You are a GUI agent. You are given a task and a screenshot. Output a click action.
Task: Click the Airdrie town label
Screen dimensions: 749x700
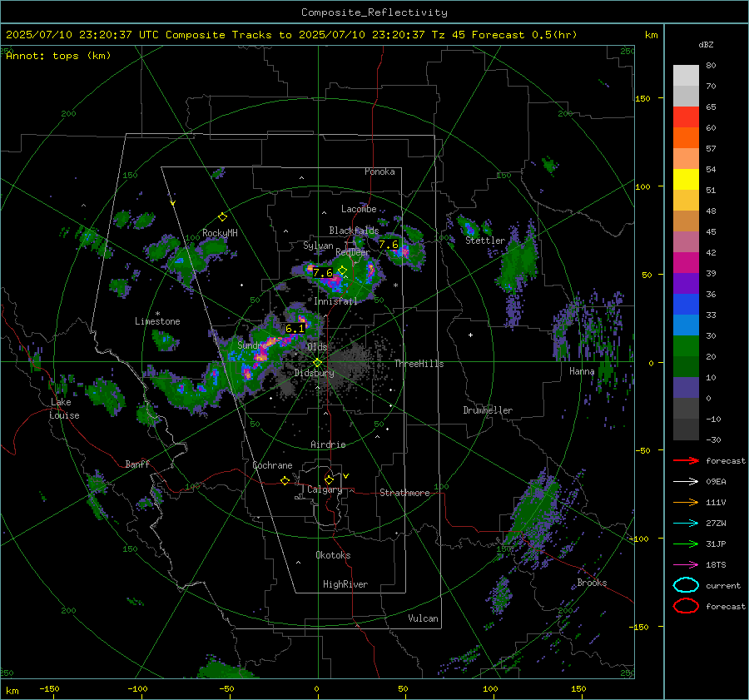click(328, 444)
